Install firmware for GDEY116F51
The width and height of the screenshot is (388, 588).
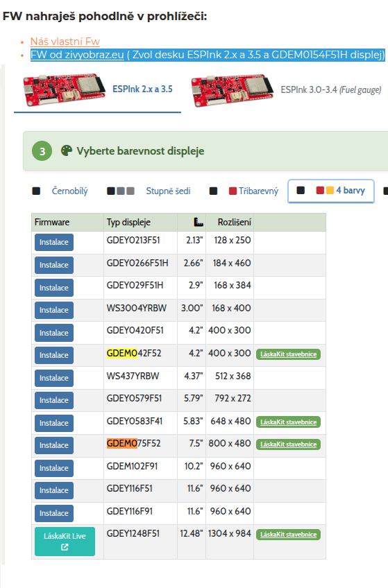pyautogui.click(x=54, y=490)
